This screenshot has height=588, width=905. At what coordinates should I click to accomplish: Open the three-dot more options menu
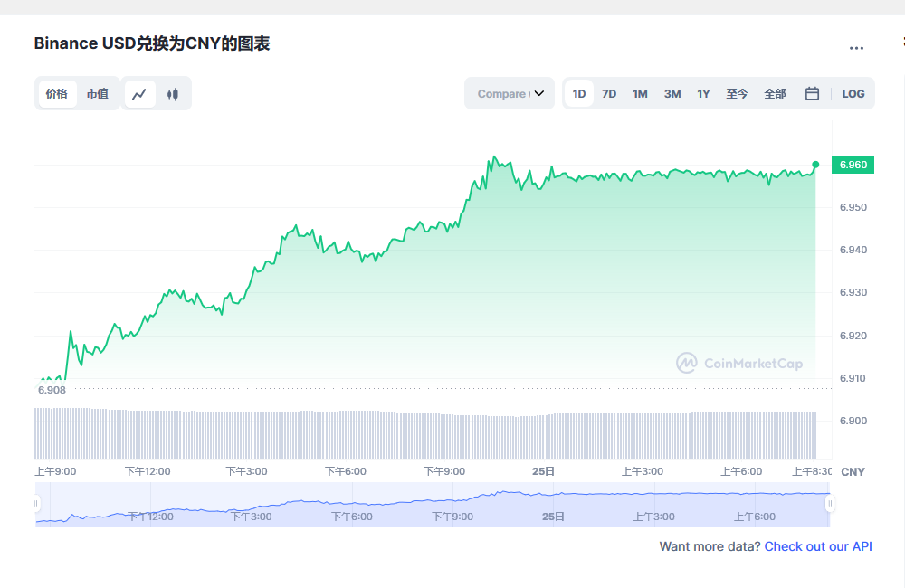click(856, 48)
